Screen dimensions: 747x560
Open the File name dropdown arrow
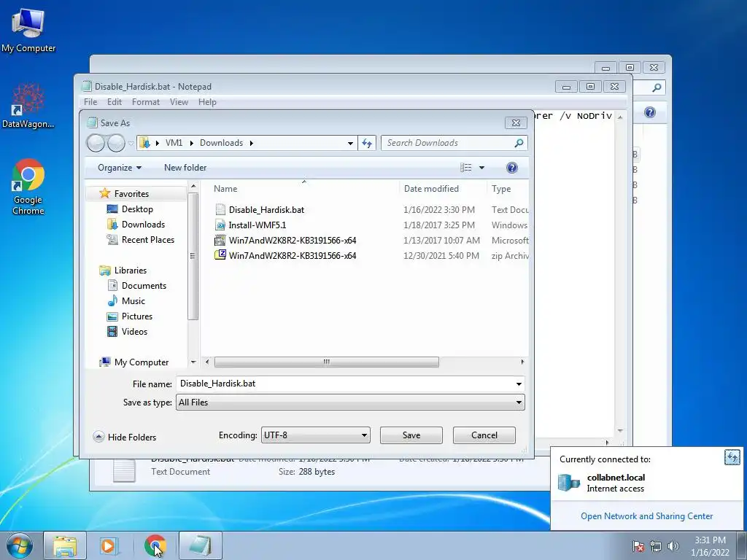(519, 384)
